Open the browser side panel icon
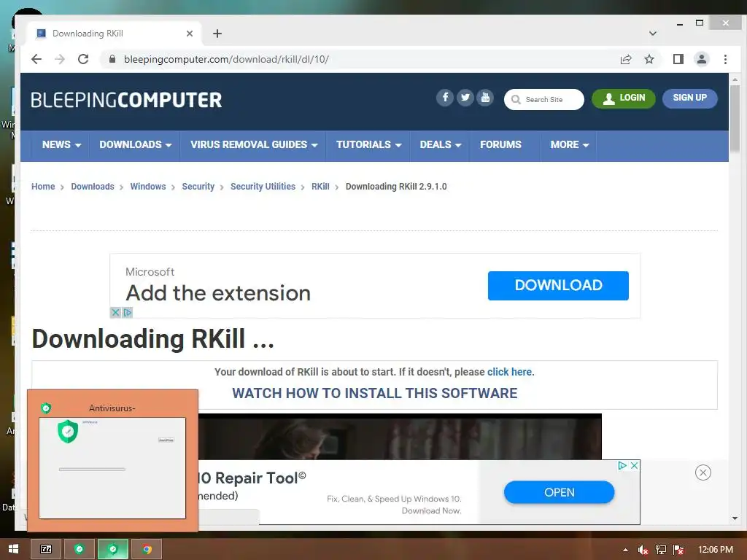Screen dimensions: 747x560 point(678,59)
